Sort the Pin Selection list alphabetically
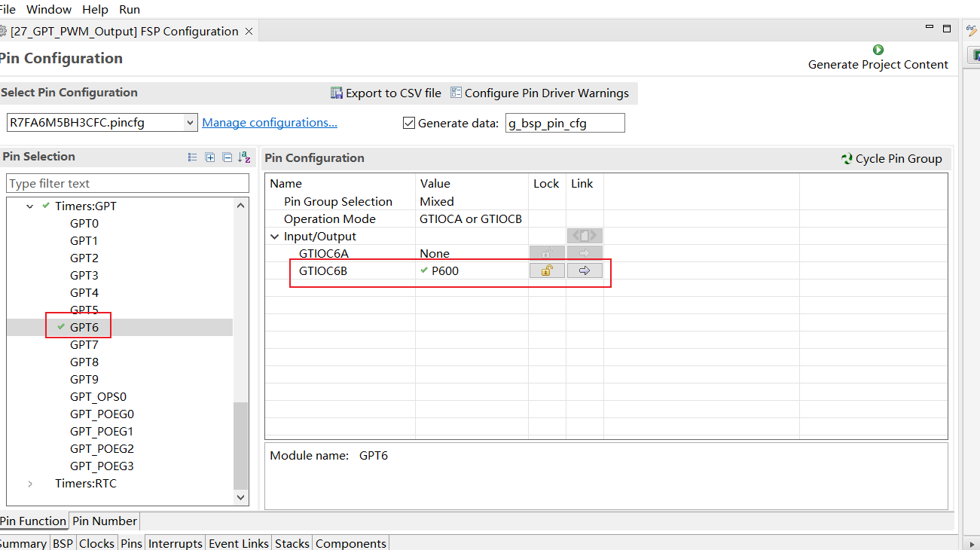This screenshot has width=980, height=550. pyautogui.click(x=244, y=157)
